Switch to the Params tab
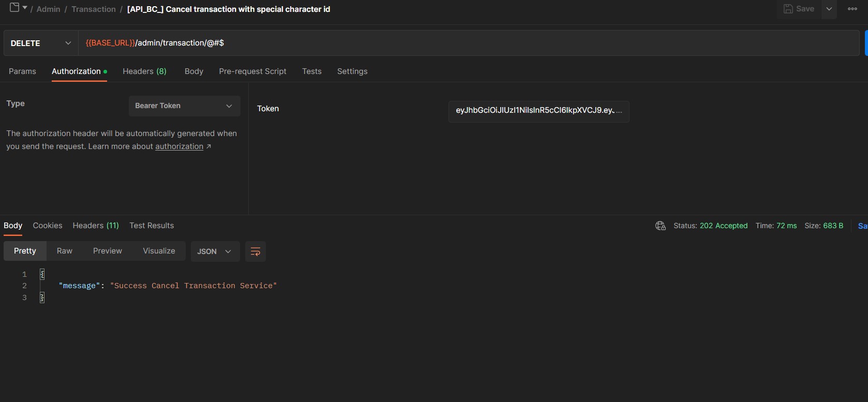Viewport: 868px width, 402px height. pyautogui.click(x=22, y=71)
